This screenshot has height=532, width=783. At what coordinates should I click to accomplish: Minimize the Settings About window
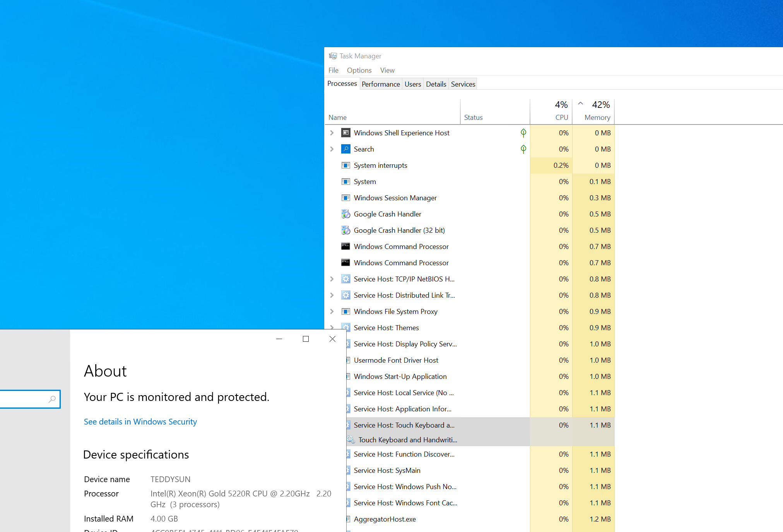click(x=279, y=339)
